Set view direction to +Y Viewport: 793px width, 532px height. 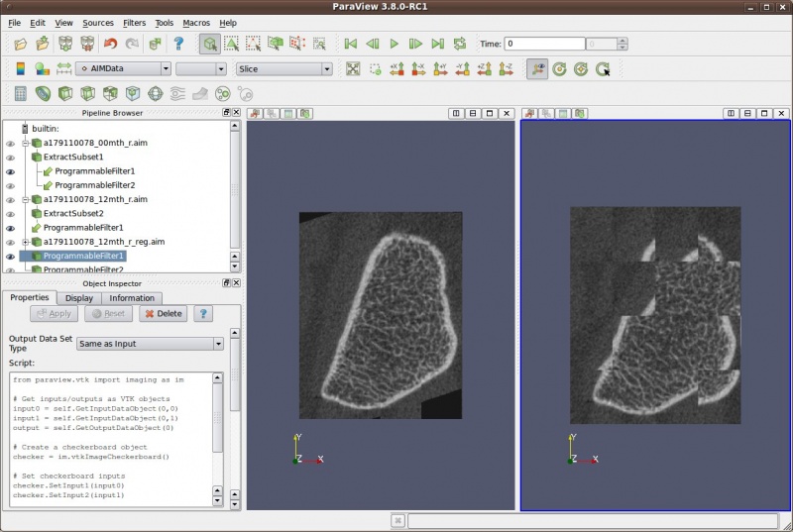pyautogui.click(x=440, y=68)
